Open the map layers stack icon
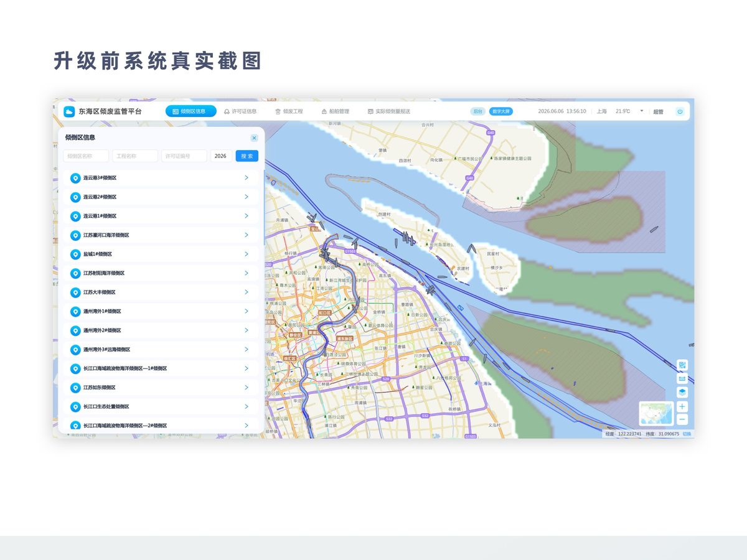This screenshot has height=560, width=747. 682,392
